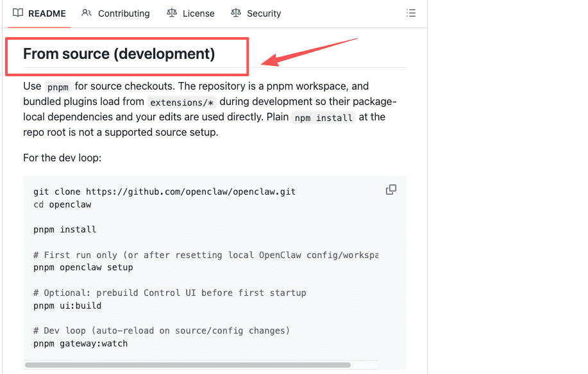Click the "pnpm openclaw setup" line

pos(83,267)
